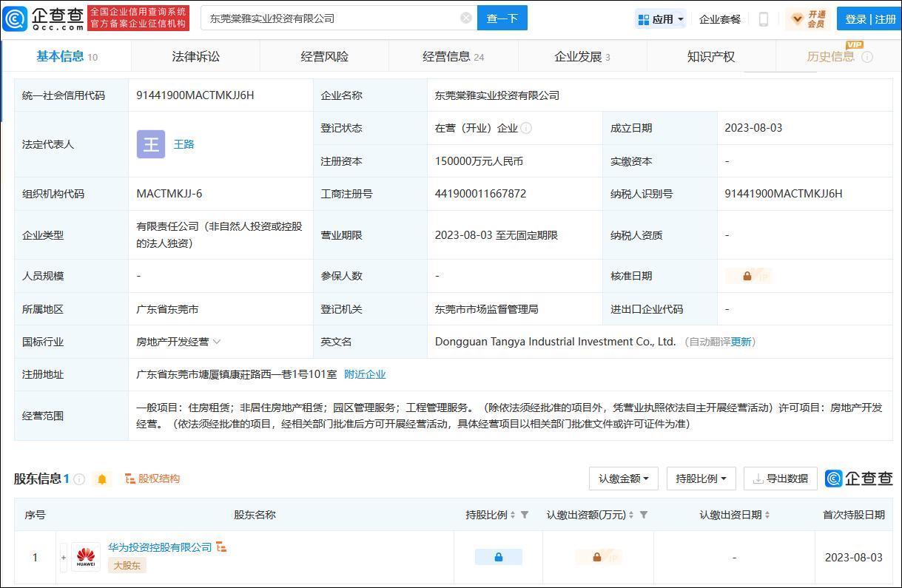Open 附近企业 link

(365, 374)
